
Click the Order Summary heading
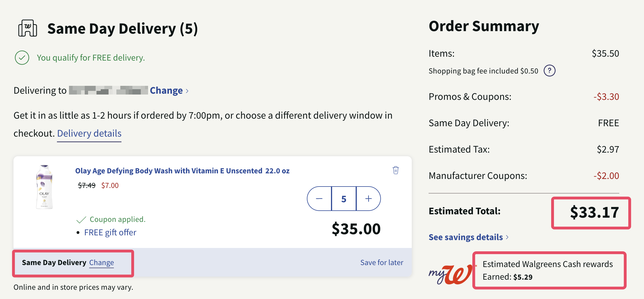tap(484, 26)
